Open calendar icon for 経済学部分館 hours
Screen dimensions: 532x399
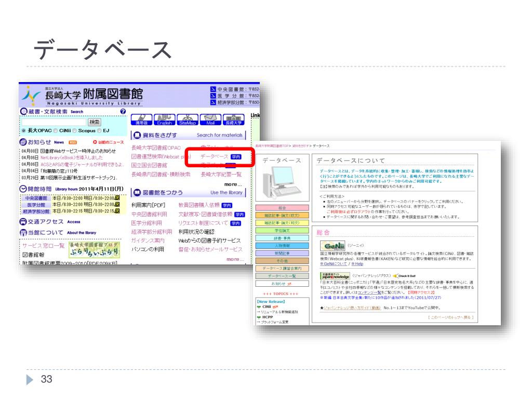point(117,211)
